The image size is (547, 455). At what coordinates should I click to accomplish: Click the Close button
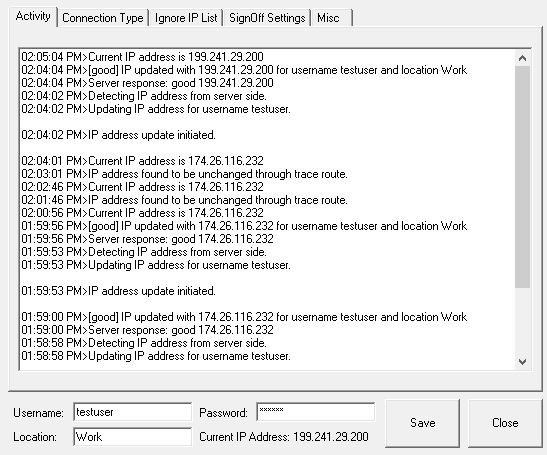505,423
